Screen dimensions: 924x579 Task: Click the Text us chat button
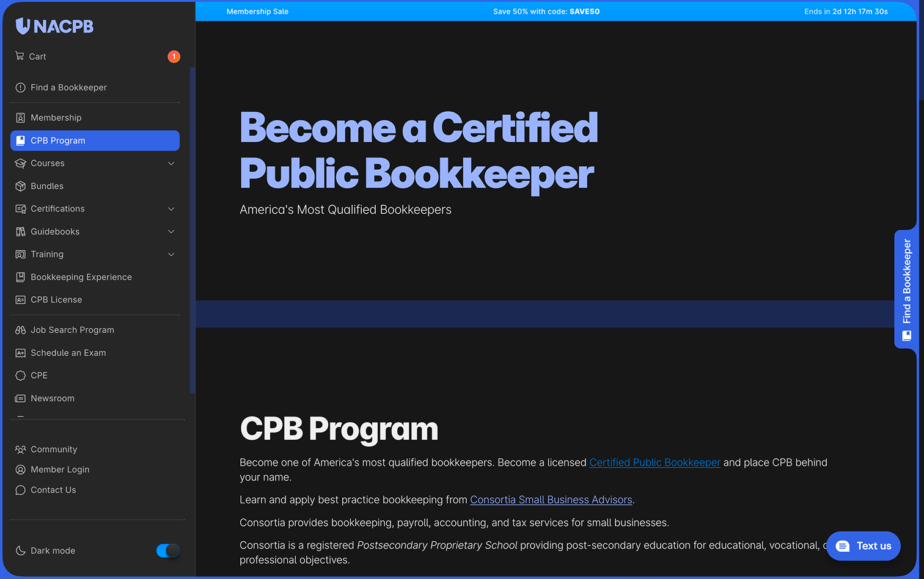pos(864,546)
